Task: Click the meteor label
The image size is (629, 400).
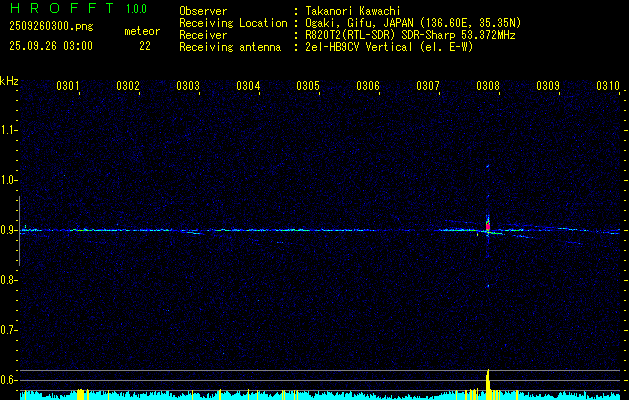Action: (x=142, y=31)
